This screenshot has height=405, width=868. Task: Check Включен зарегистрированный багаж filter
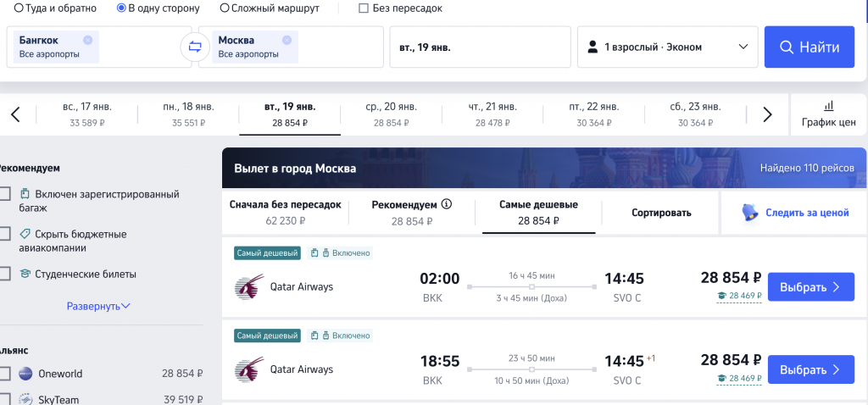[5, 194]
